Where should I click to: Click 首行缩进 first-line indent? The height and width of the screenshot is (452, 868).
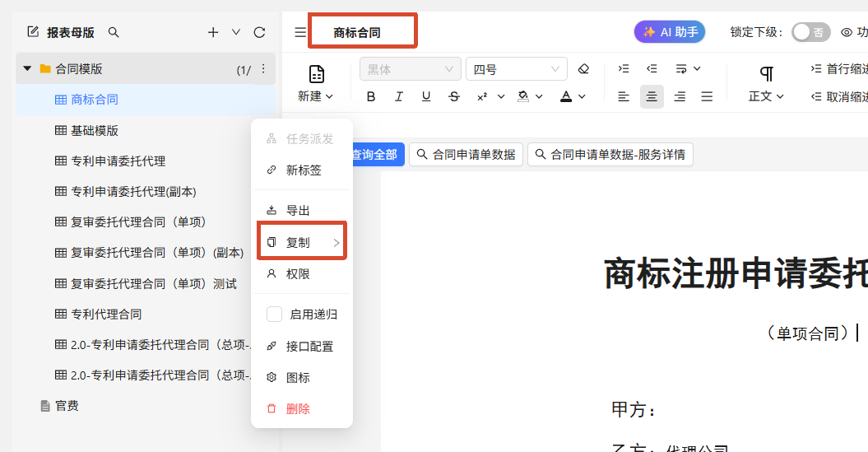(x=839, y=68)
